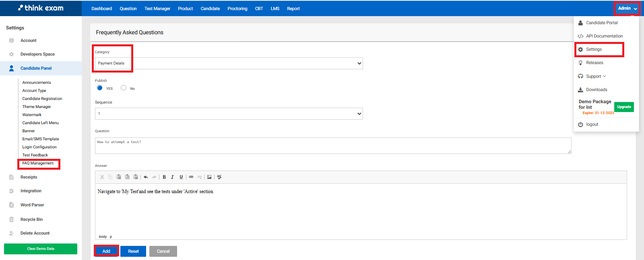Image resolution: width=644 pixels, height=260 pixels.
Task: Toggle bold formatting in answer editor
Action: pos(164,177)
